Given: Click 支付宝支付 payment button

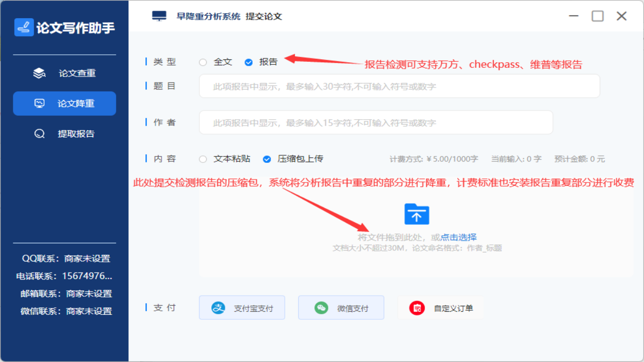Looking at the screenshot, I should click(242, 307).
